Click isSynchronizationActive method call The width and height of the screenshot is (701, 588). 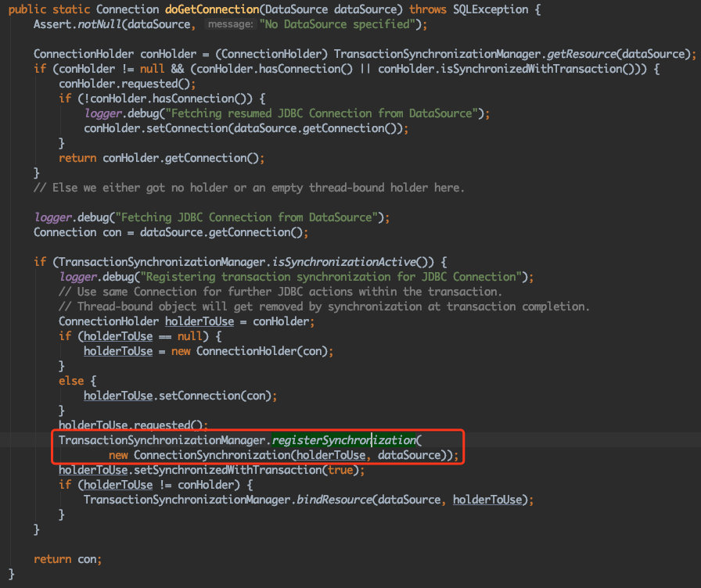coord(344,262)
